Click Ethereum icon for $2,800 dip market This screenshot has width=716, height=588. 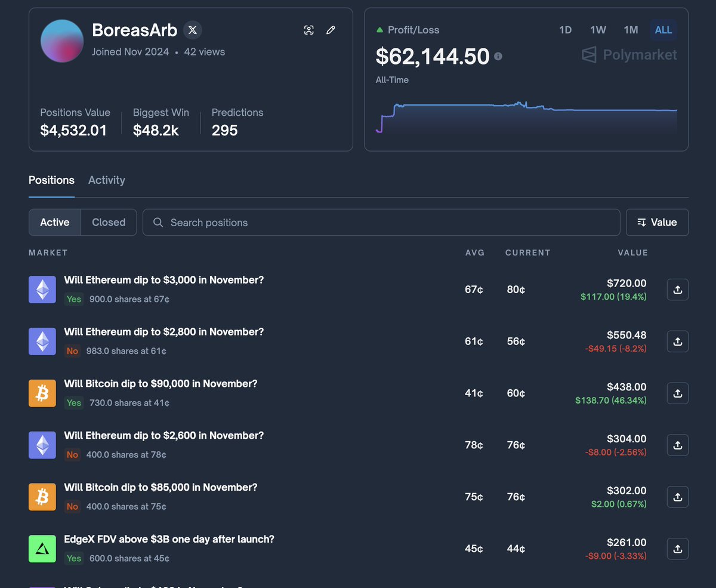(x=42, y=341)
